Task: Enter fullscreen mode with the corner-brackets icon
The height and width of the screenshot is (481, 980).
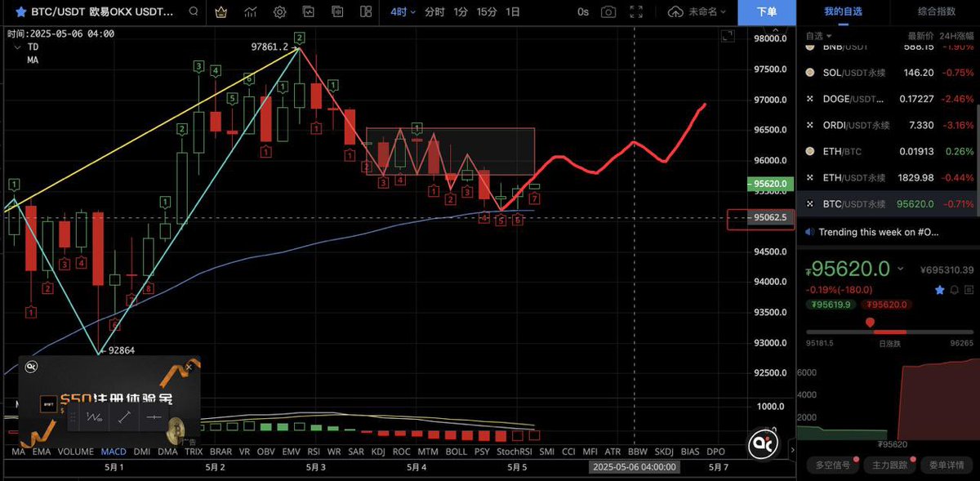Action: [x=637, y=12]
